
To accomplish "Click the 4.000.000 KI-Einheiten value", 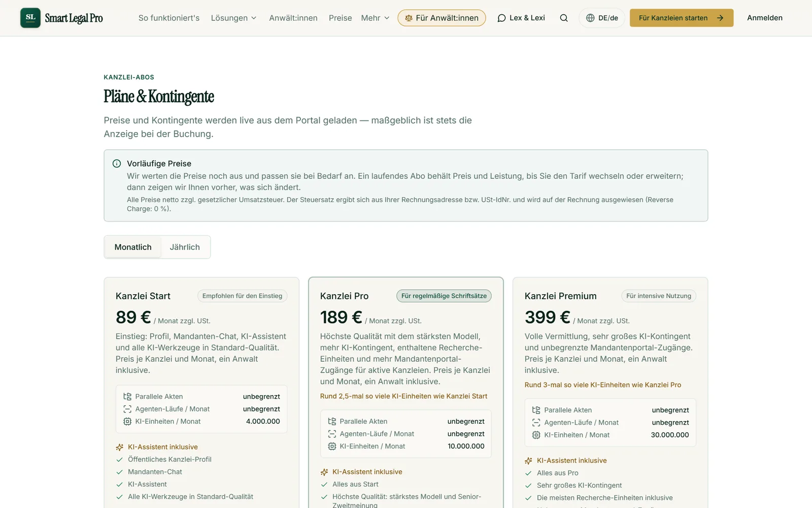I will pyautogui.click(x=263, y=422).
